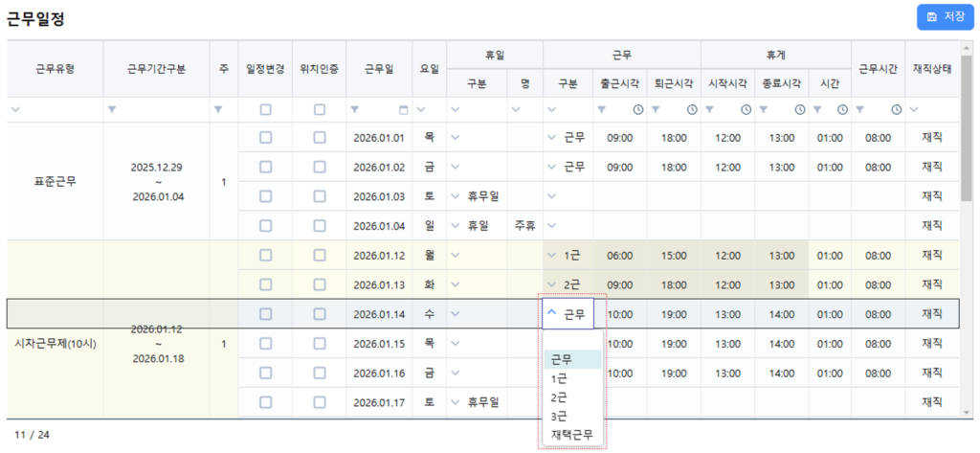Click the 근무일 column header
Screen dimensions: 980x453
(379, 69)
